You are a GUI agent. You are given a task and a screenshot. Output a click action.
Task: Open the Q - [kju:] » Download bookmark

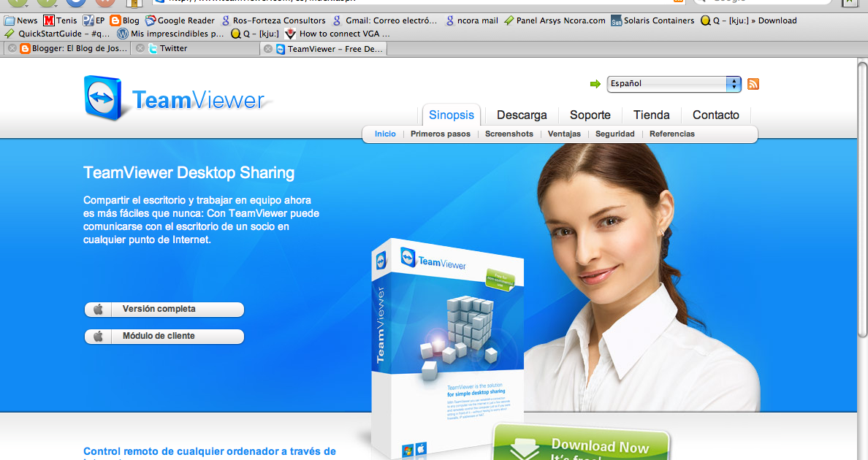[749, 20]
